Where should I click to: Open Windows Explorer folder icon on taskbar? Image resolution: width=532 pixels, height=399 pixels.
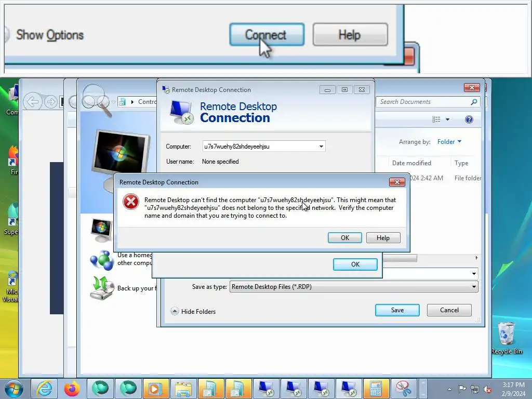click(x=183, y=389)
